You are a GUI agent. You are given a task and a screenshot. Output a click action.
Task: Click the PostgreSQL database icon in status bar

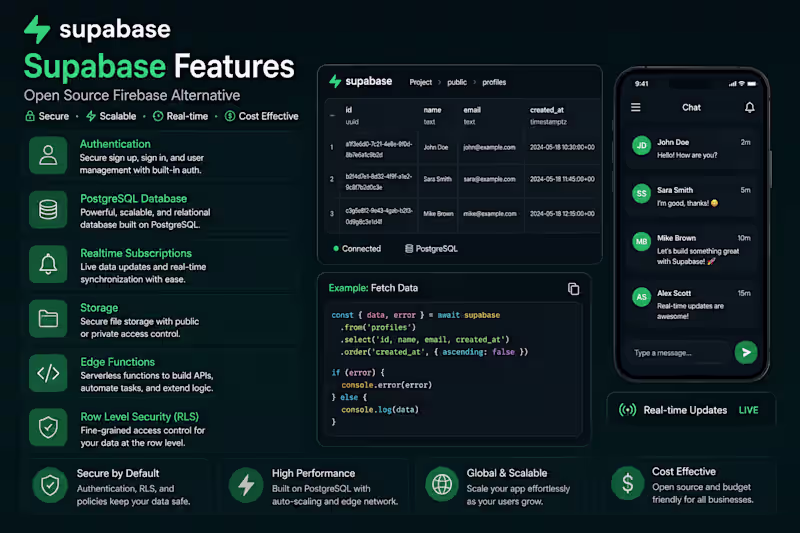point(409,248)
